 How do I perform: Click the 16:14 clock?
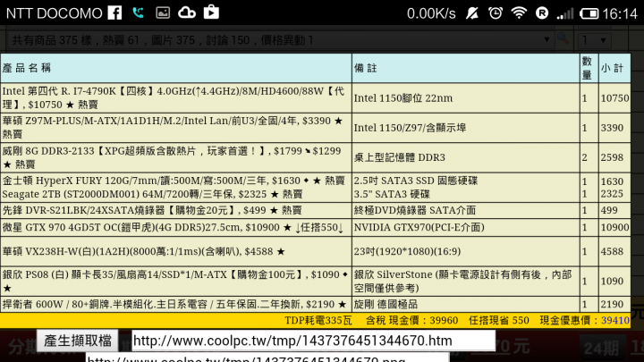[x=619, y=14]
